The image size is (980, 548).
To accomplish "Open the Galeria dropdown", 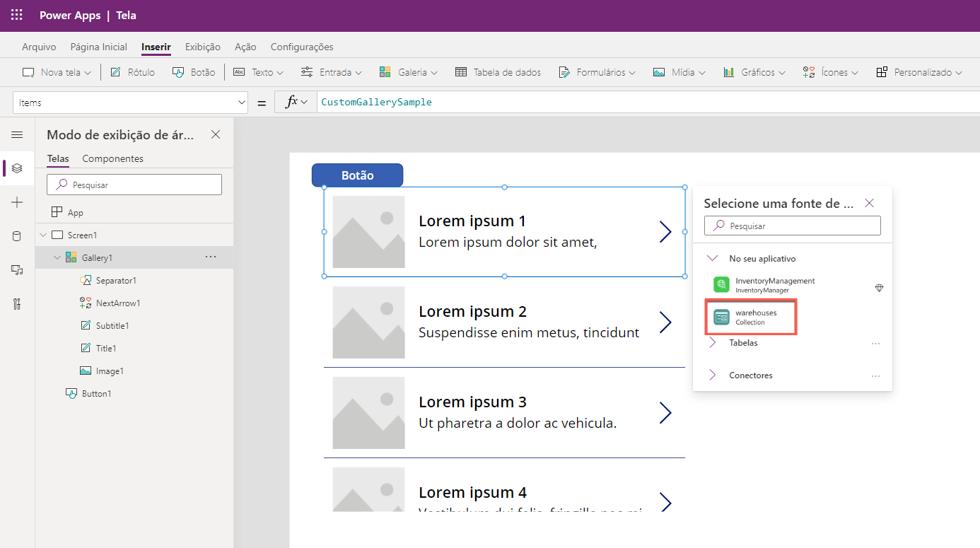I will (408, 72).
